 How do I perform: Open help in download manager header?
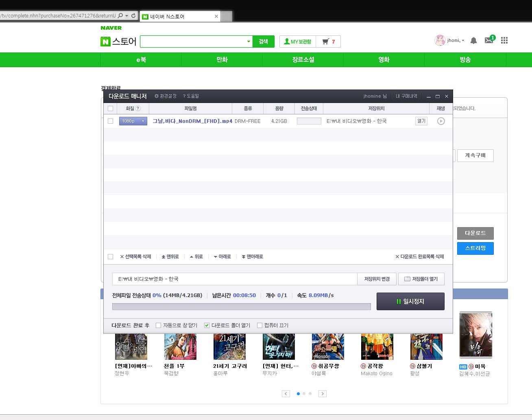click(x=191, y=96)
